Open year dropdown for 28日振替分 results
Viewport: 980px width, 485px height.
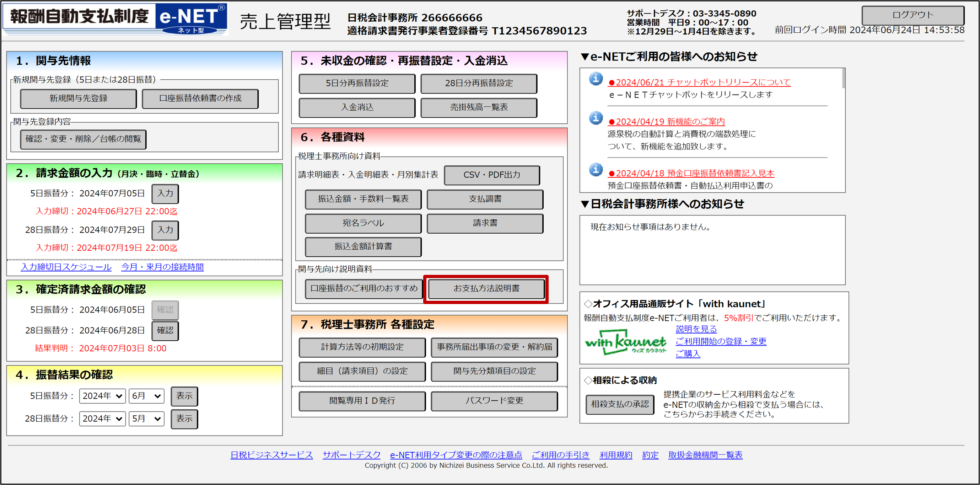[x=102, y=419]
